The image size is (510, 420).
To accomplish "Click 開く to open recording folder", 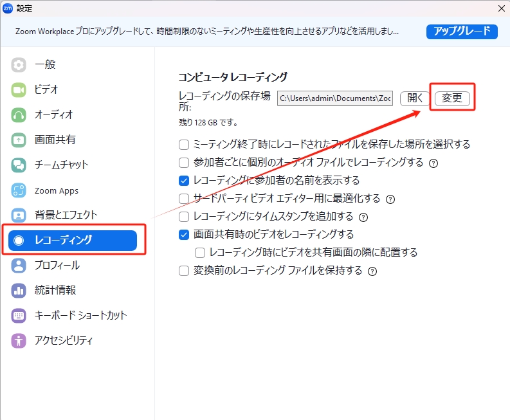I will click(415, 98).
